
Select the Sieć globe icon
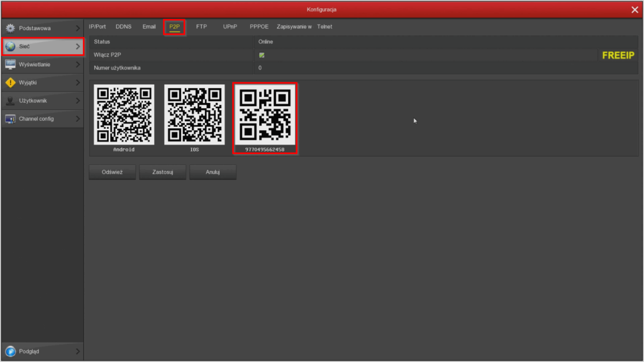click(x=9, y=46)
